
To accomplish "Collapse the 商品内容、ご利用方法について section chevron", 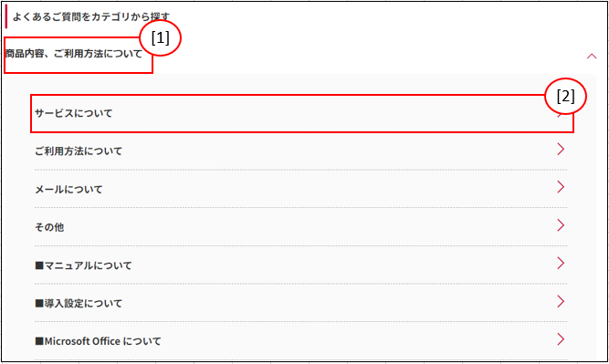I will tap(591, 57).
